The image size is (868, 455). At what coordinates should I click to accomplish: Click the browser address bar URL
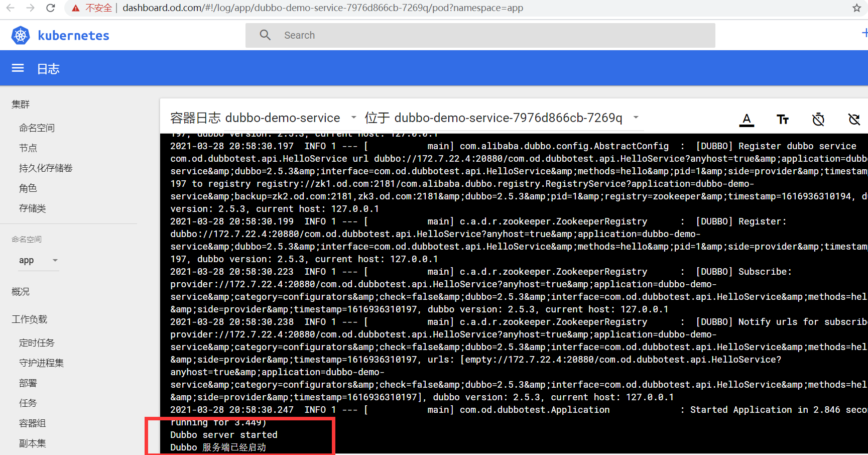[323, 8]
